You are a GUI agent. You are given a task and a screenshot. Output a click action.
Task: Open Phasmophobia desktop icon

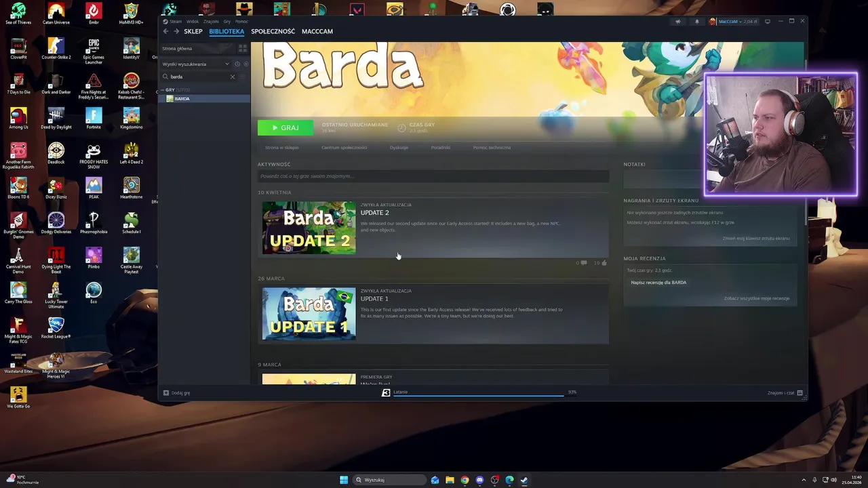pos(94,222)
